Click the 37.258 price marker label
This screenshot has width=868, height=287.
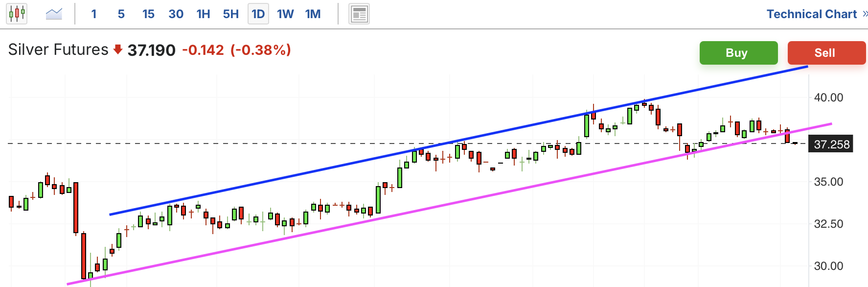(831, 144)
